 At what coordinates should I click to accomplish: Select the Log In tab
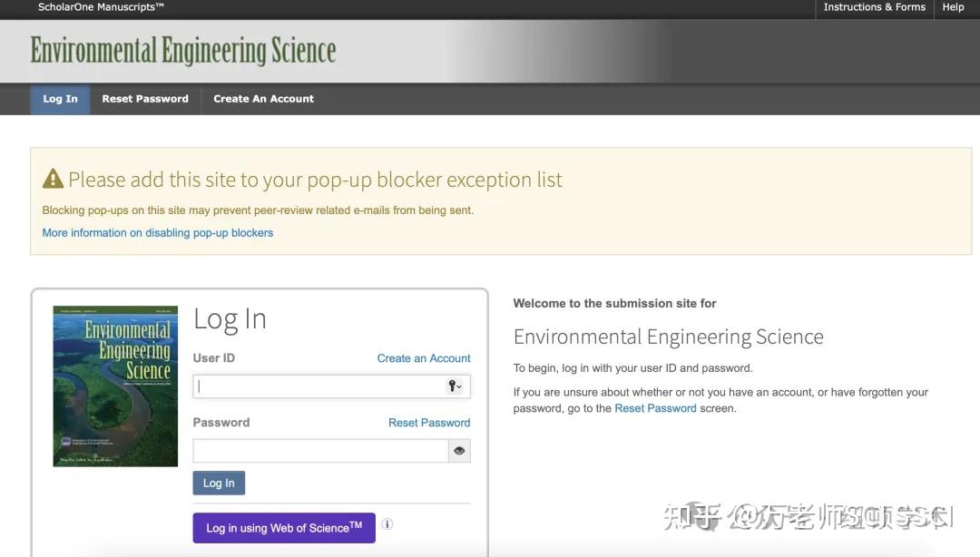coord(60,99)
